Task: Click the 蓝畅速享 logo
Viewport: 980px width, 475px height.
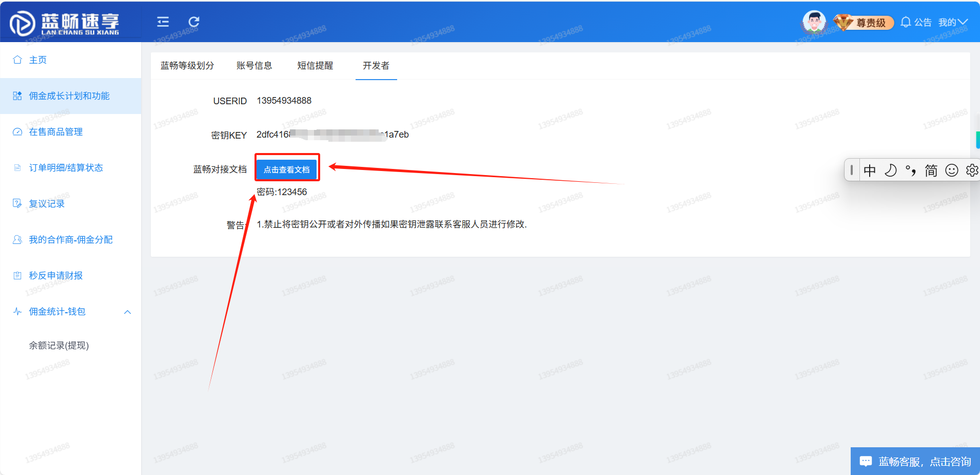Action: tap(65, 23)
